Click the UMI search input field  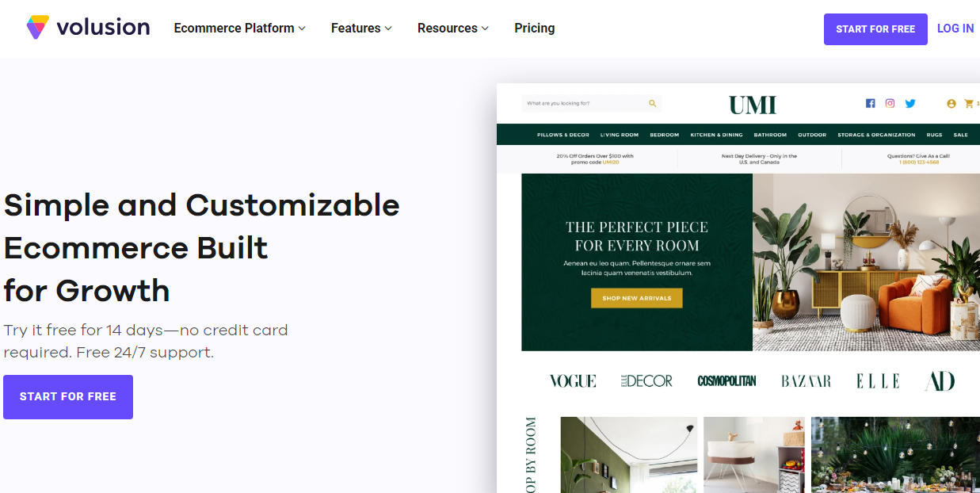click(586, 103)
